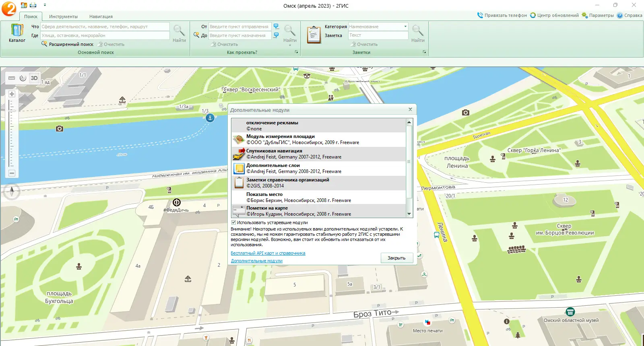Image resolution: width=644 pixels, height=346 pixels.
Task: Click module list scroll up arrow
Action: click(x=409, y=122)
